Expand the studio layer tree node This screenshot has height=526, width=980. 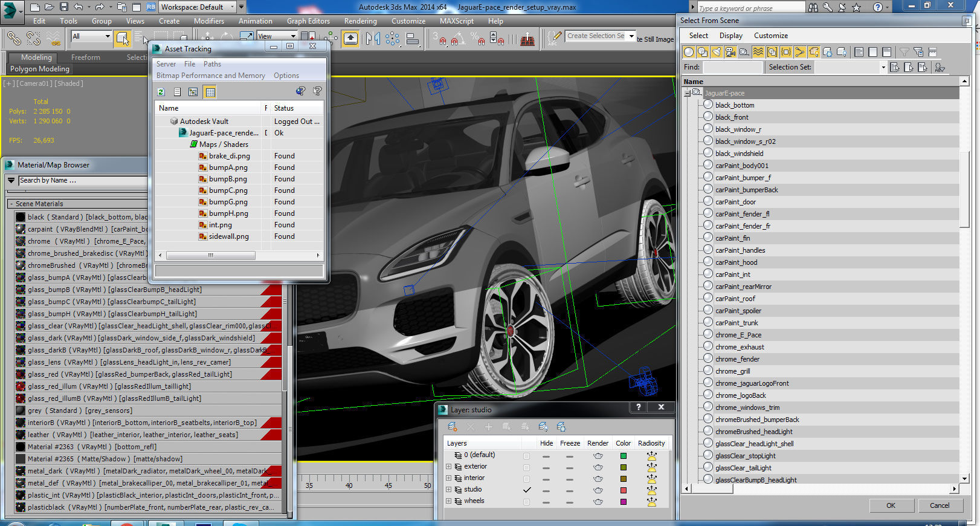pyautogui.click(x=448, y=490)
